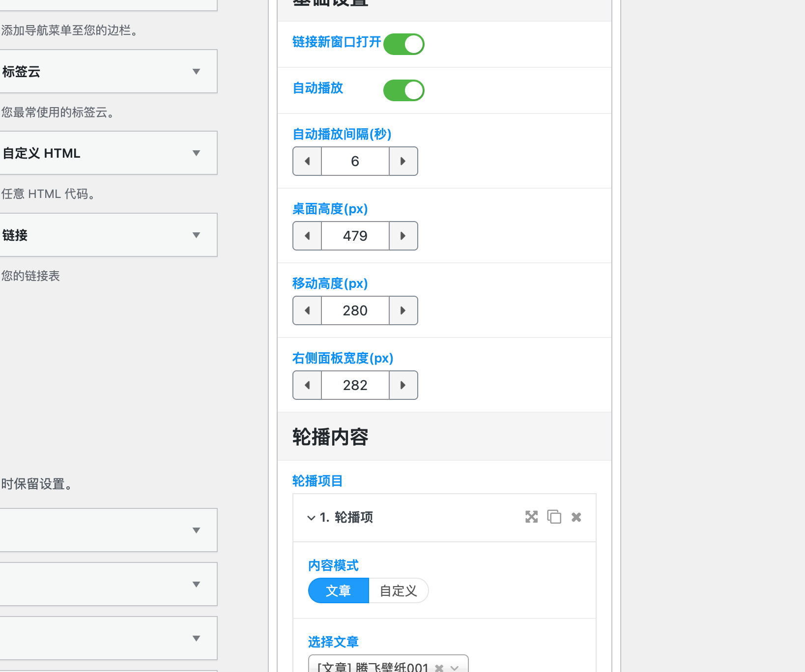Image resolution: width=805 pixels, height=672 pixels.
Task: Disable the 链接新窗口打开 toggle
Action: tap(403, 44)
